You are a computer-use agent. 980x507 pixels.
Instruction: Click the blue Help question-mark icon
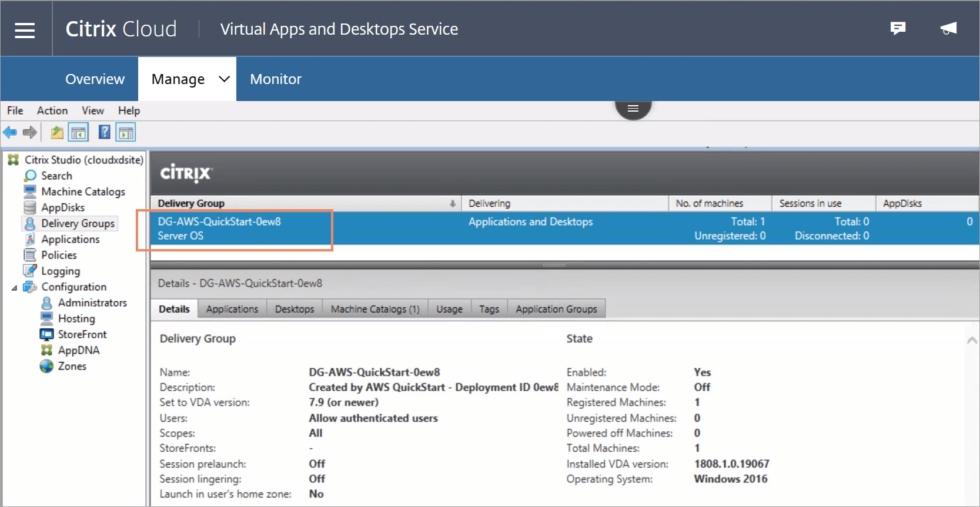(104, 132)
